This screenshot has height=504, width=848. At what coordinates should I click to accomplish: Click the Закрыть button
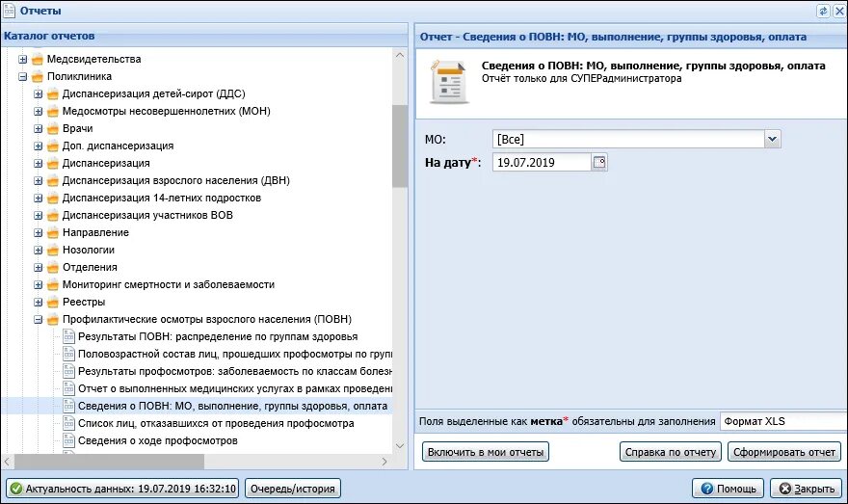click(x=806, y=489)
